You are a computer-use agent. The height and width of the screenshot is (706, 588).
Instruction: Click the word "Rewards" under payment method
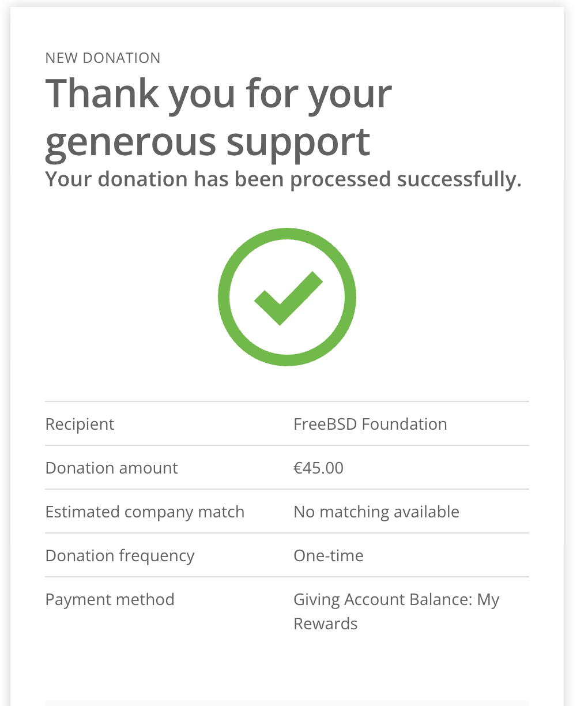point(326,624)
